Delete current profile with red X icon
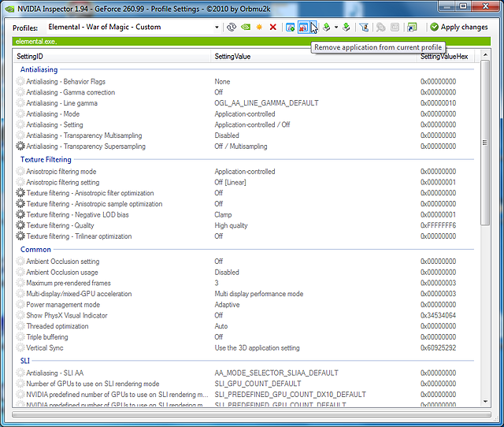 click(273, 28)
